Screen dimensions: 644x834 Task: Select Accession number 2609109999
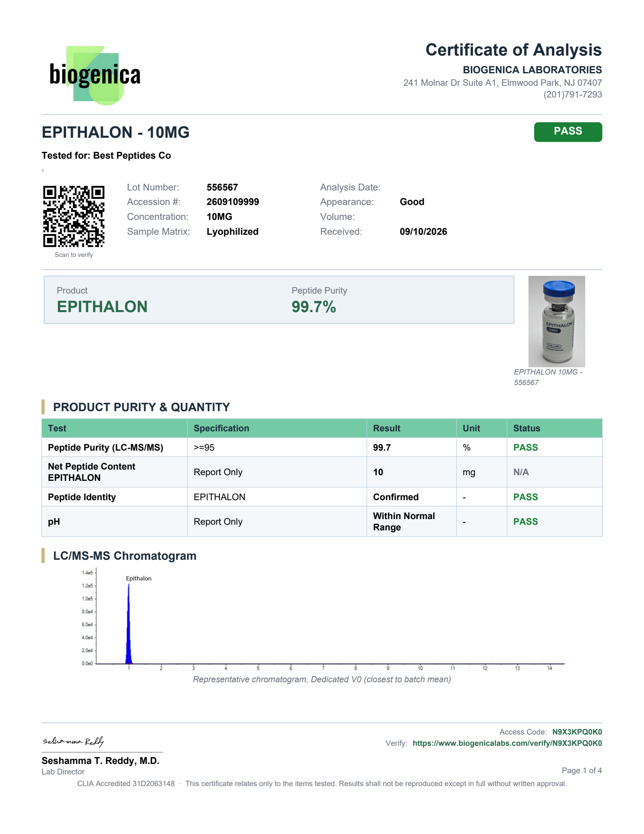[x=233, y=202]
